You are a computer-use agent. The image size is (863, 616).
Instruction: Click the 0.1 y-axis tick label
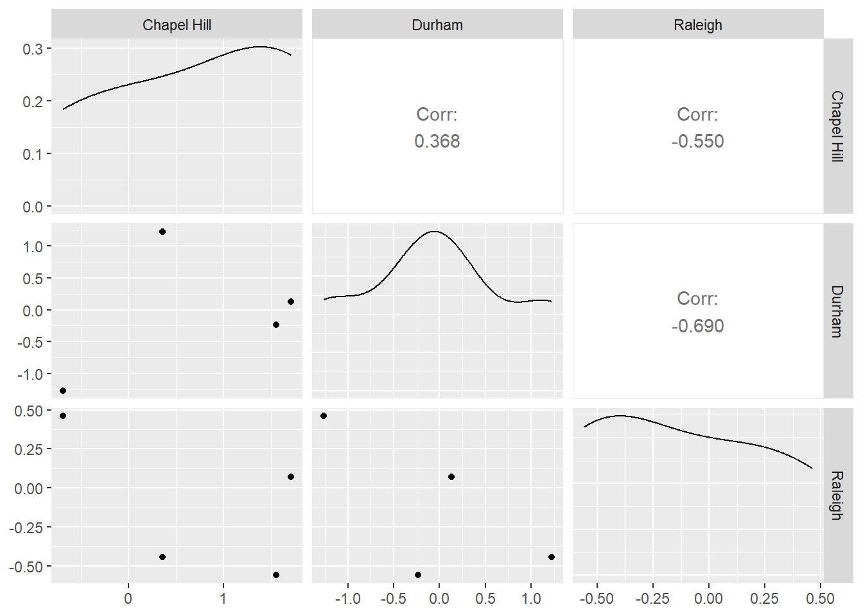pos(32,154)
